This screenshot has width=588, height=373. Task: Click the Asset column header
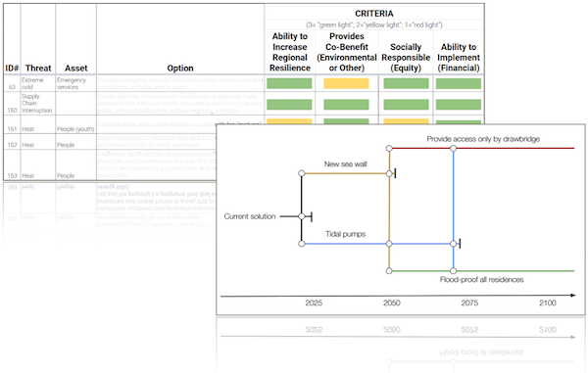(76, 69)
